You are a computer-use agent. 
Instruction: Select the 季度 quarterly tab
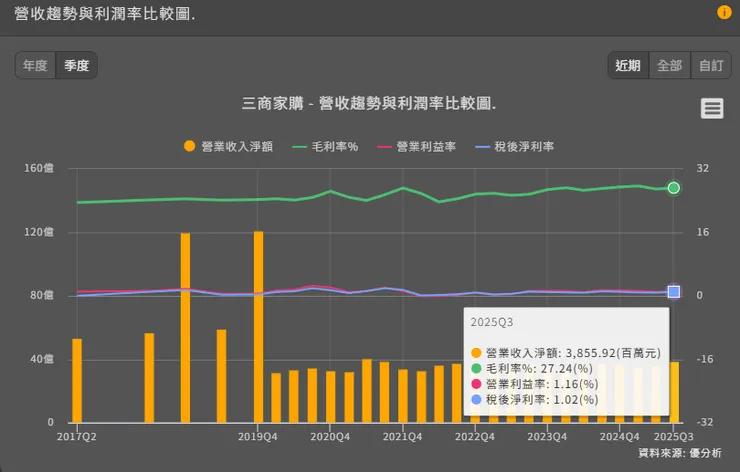76,65
